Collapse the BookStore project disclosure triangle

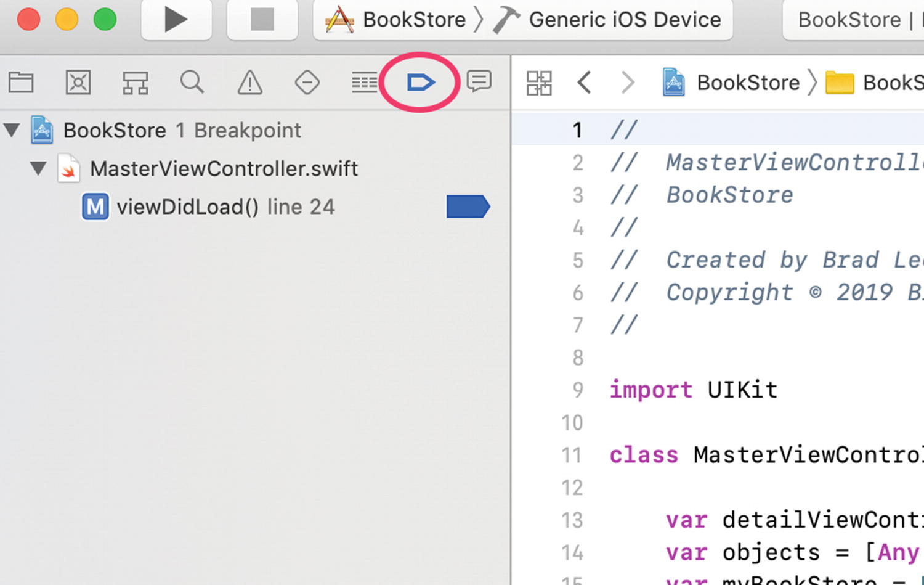click(12, 130)
